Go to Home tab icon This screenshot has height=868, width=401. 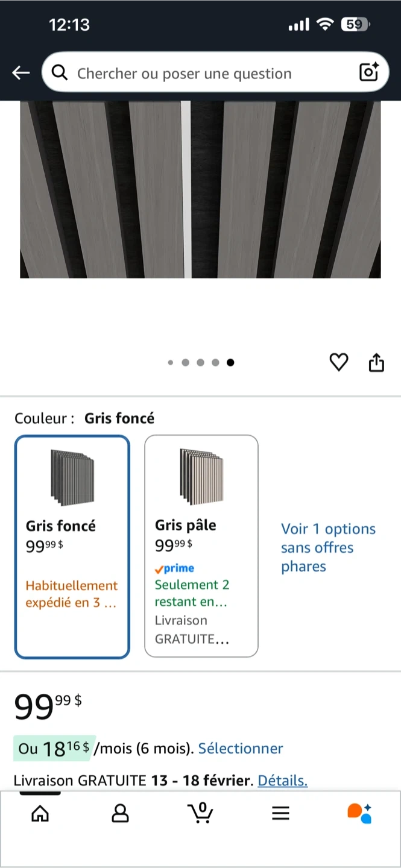[x=40, y=814]
